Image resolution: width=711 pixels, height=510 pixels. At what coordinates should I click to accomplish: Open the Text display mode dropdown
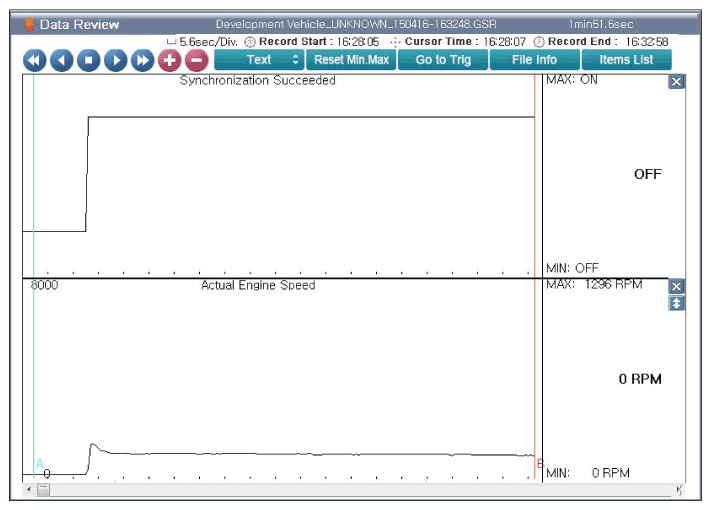(259, 60)
